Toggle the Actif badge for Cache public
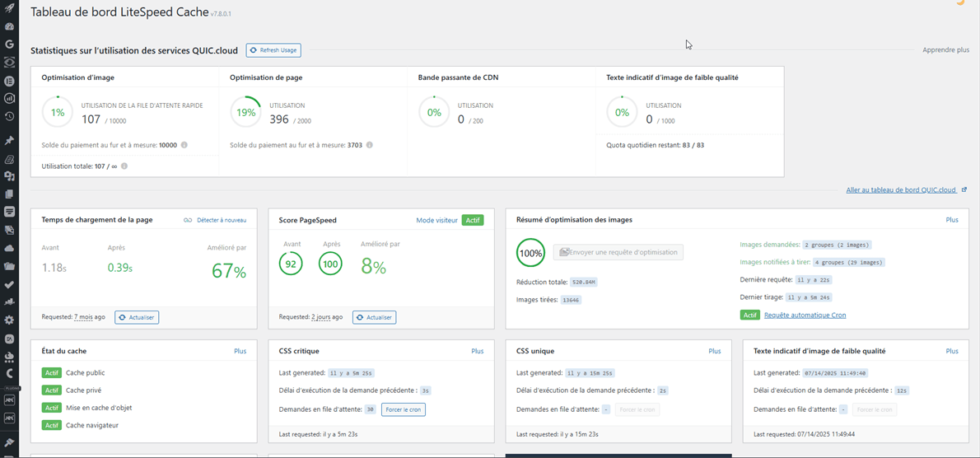 (x=52, y=373)
